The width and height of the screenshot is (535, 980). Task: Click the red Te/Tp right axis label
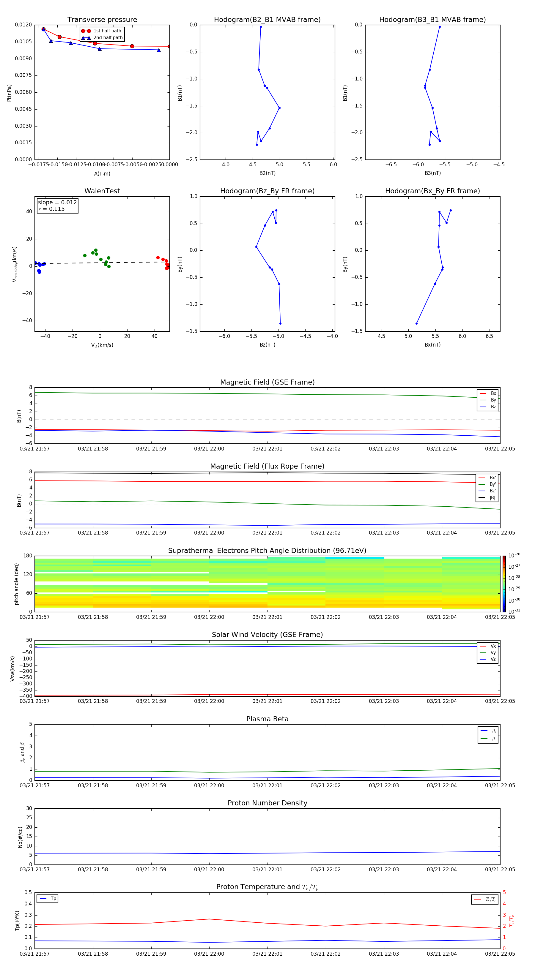point(512,921)
